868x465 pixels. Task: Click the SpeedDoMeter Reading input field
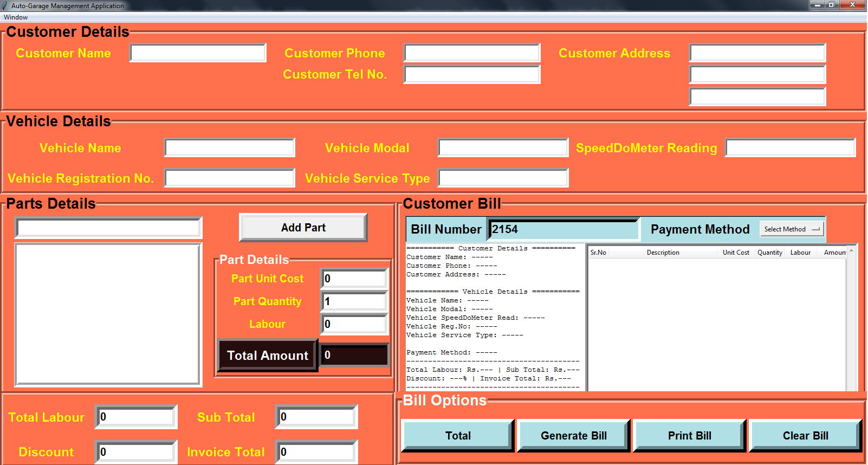point(791,147)
